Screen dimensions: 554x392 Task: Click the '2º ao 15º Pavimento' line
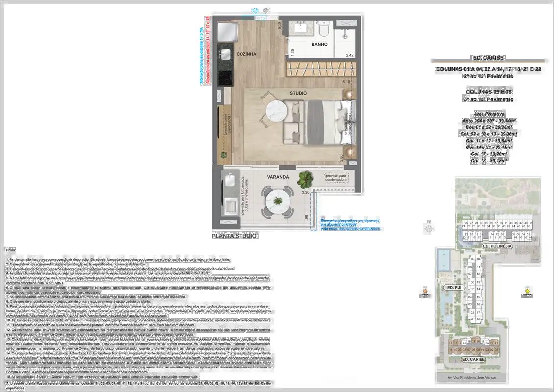click(x=488, y=76)
